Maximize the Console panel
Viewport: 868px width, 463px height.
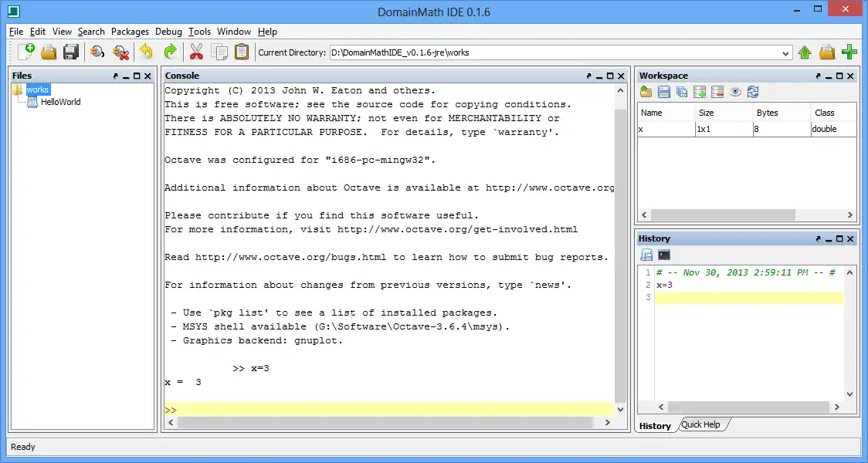tap(610, 76)
